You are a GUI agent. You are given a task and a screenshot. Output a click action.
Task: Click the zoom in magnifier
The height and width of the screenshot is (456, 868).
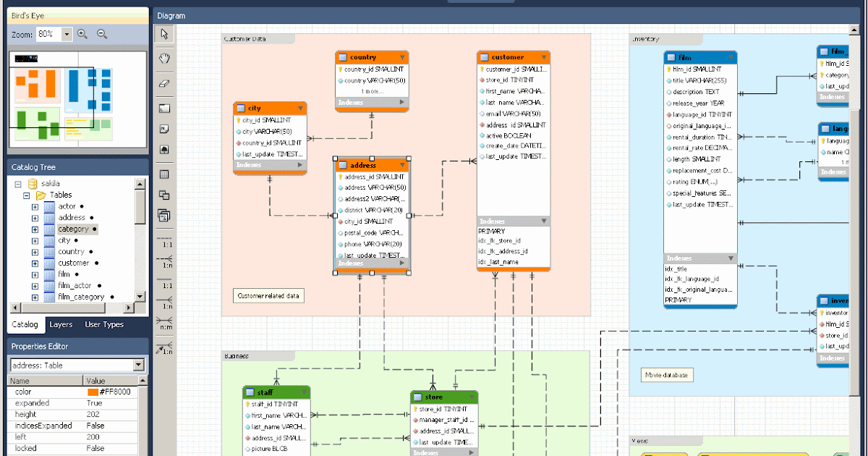(82, 34)
